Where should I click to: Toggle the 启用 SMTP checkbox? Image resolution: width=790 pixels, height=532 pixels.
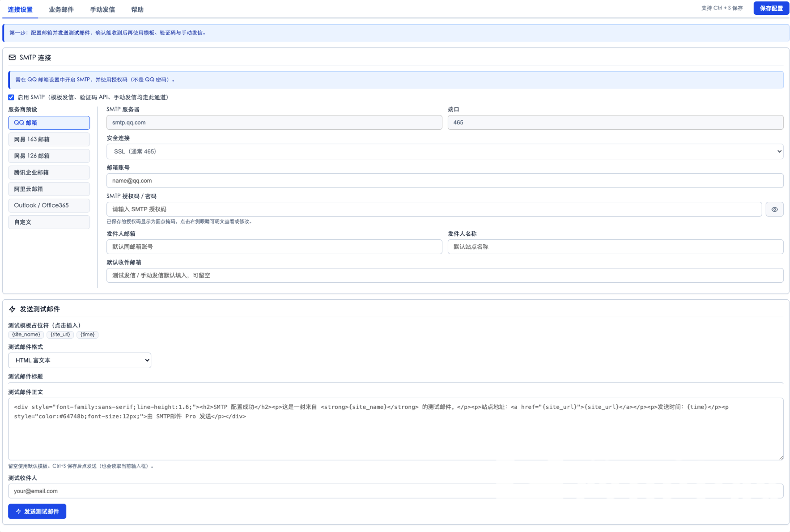point(11,98)
